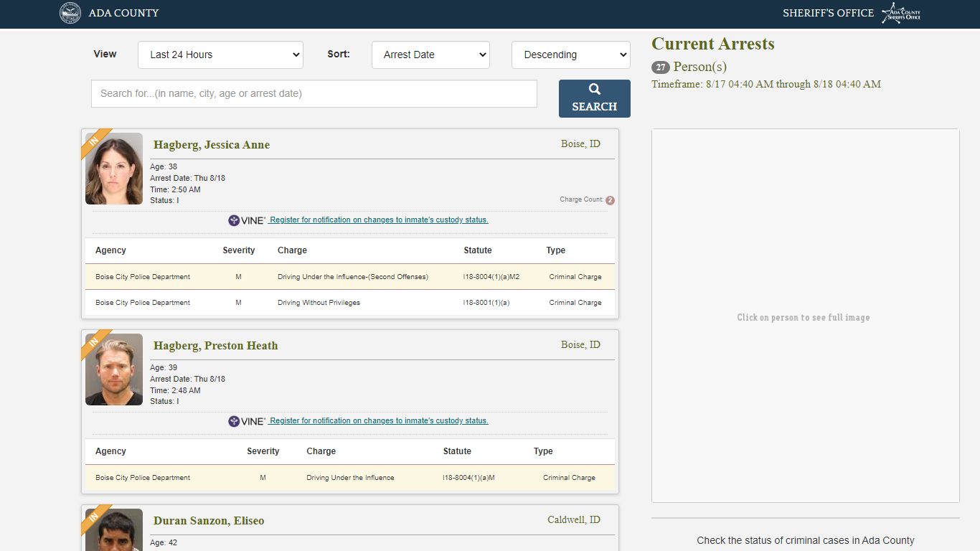
Task: Click the Driving Under the Influence-(Second Offenses) charge
Action: pos(353,277)
